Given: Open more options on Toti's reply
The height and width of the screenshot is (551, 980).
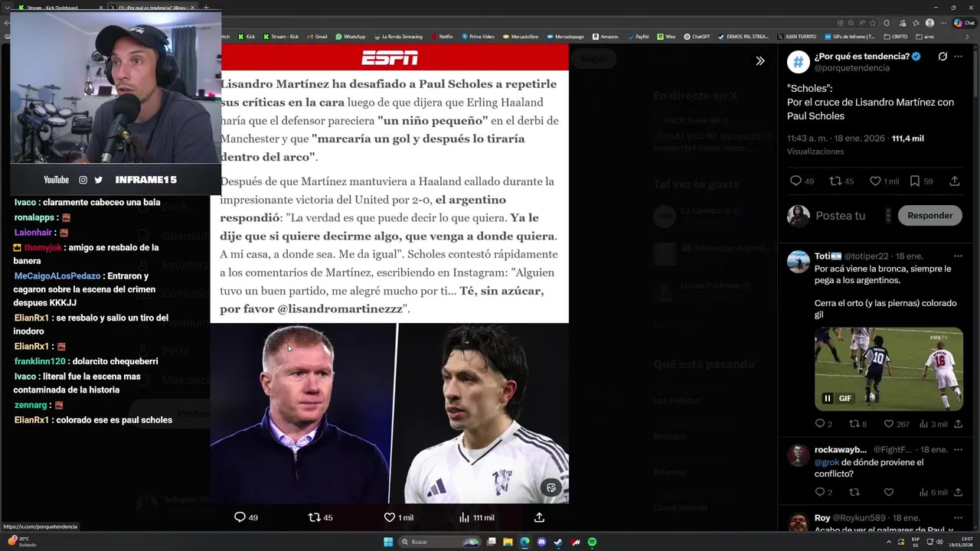Looking at the screenshot, I should pos(958,256).
